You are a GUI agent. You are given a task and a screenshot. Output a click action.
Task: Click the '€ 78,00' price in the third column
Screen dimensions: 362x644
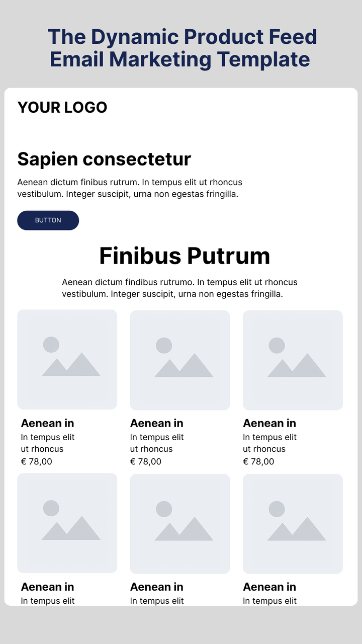[x=259, y=461]
